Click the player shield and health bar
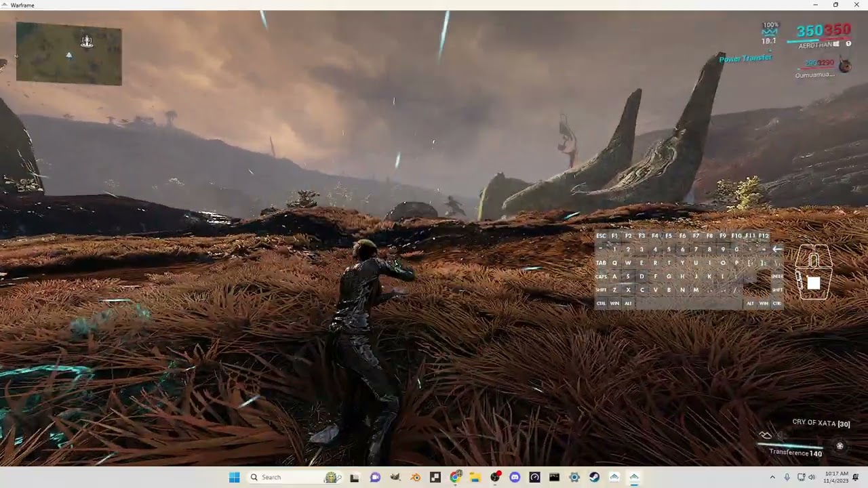The image size is (868, 488). pyautogui.click(x=818, y=39)
